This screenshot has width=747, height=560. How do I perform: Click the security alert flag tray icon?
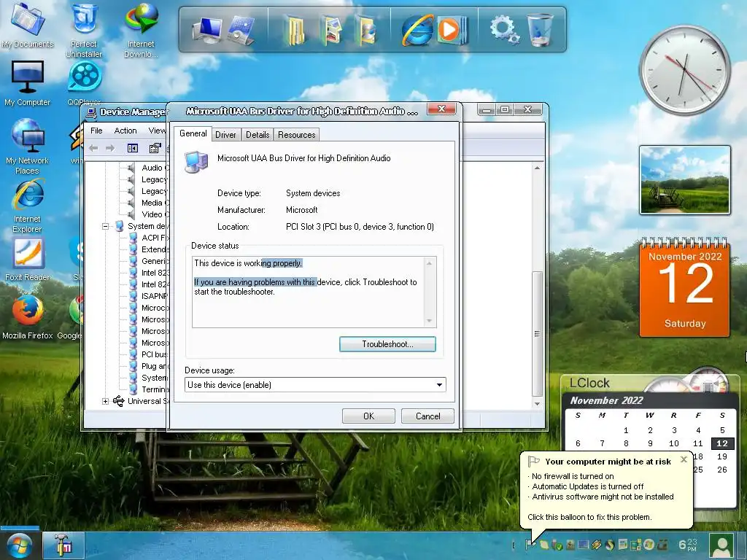(x=529, y=544)
